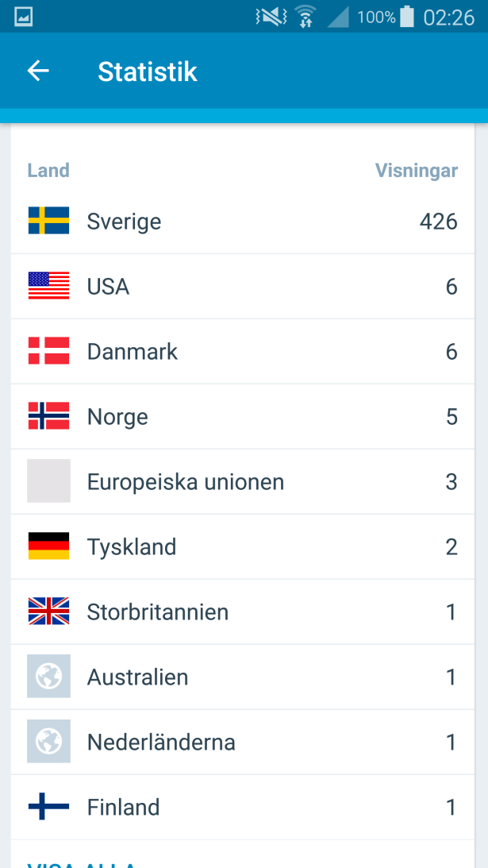The height and width of the screenshot is (868, 488).
Task: Tap the battery icon in status bar
Action: pyautogui.click(x=407, y=17)
